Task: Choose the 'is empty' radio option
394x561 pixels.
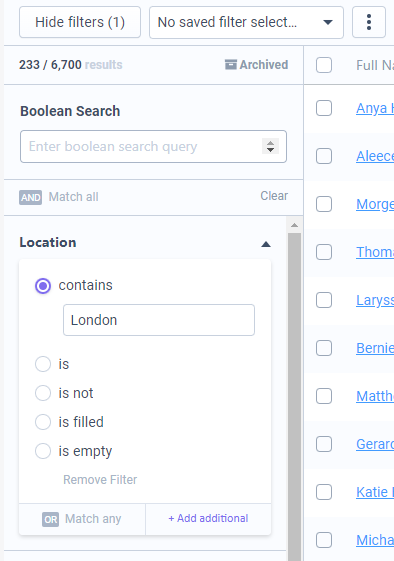Action: click(x=43, y=451)
